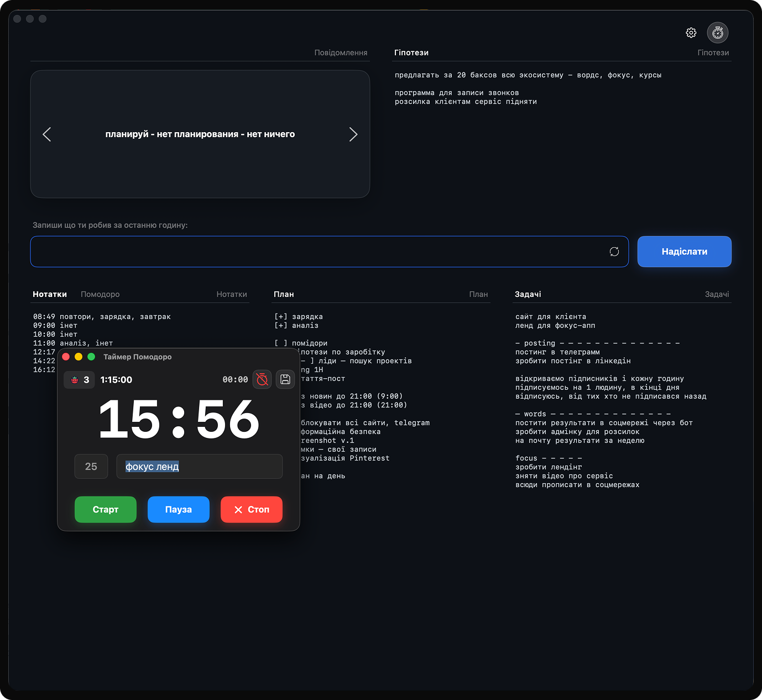
Task: Click the stopwatch timer icon at top right
Action: 717,33
